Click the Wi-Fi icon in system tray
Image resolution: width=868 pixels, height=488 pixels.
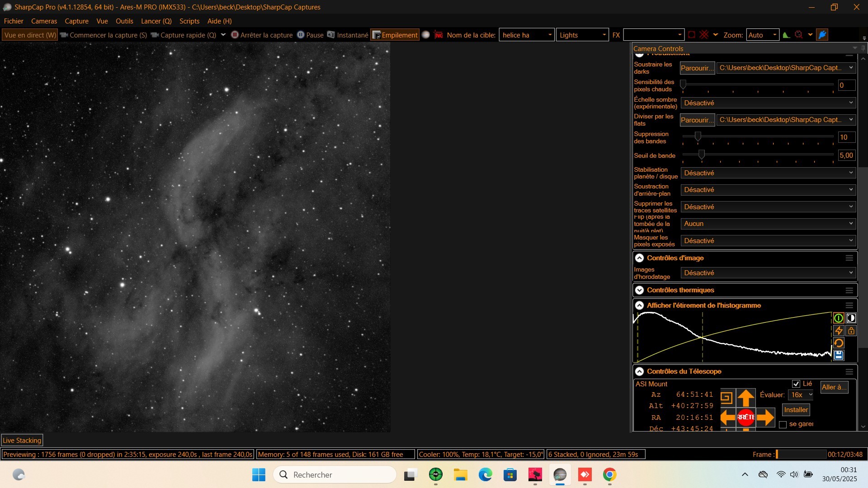(x=781, y=474)
